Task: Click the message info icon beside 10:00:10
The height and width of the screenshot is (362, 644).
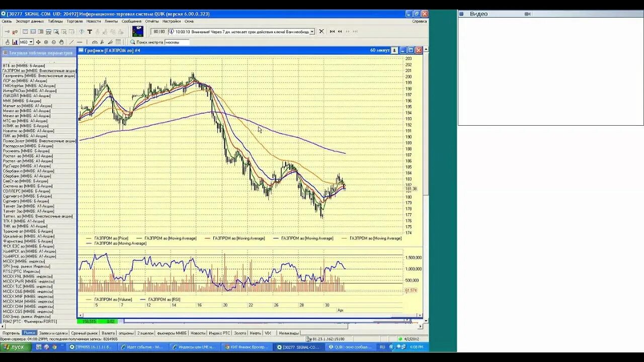Action: pos(171,31)
